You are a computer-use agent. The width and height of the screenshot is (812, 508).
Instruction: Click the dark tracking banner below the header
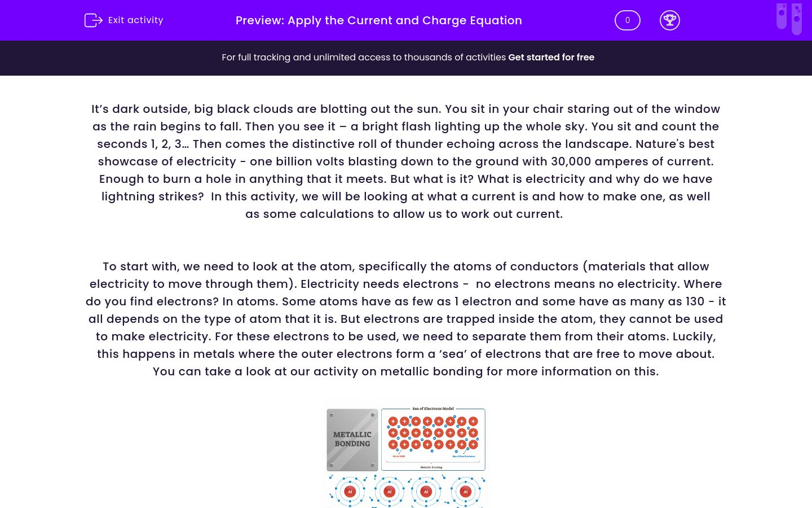point(406,57)
